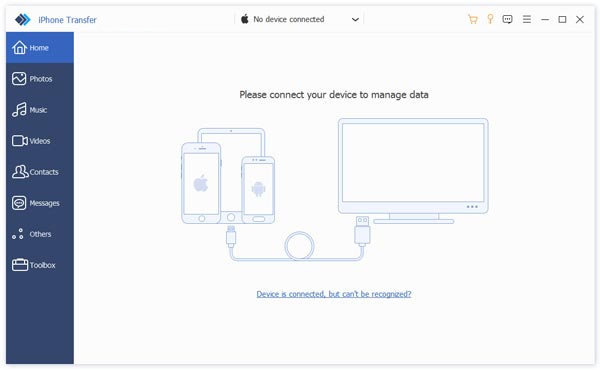Click the iPhone Transfer logo icon
Screen dimensions: 600x370
coord(23,20)
